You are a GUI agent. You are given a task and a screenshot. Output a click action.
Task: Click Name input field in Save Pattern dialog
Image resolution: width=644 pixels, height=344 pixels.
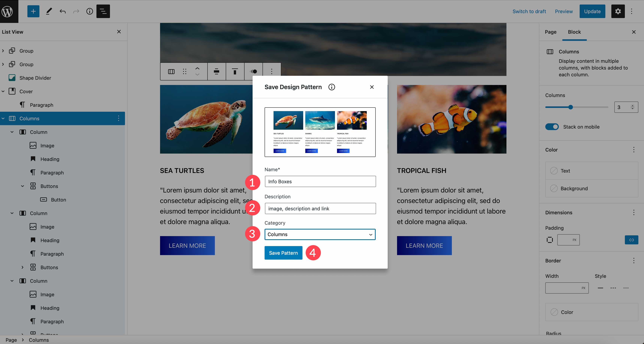[x=320, y=181]
